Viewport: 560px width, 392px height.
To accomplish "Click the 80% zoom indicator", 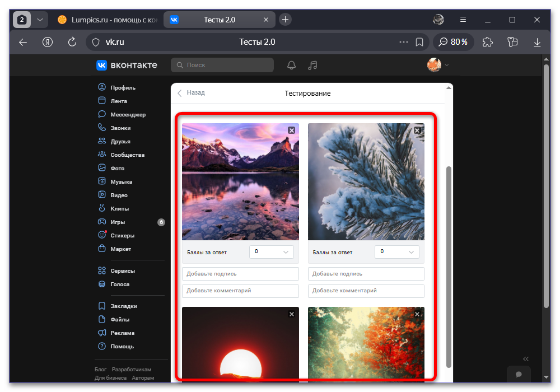I will [x=453, y=42].
